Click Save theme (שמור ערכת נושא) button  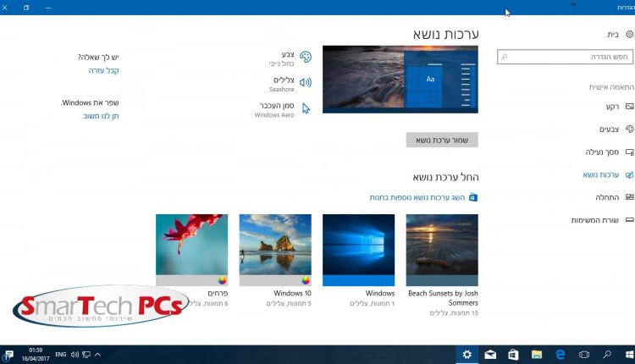[442, 140]
